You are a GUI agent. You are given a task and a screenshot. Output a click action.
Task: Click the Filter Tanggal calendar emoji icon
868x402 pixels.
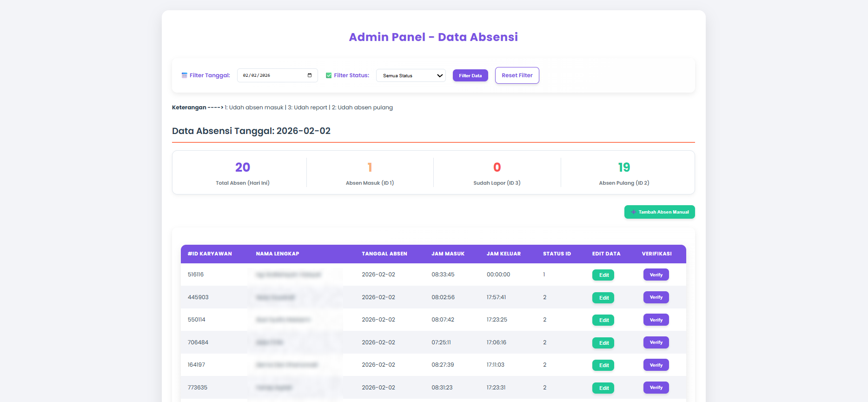pos(185,75)
